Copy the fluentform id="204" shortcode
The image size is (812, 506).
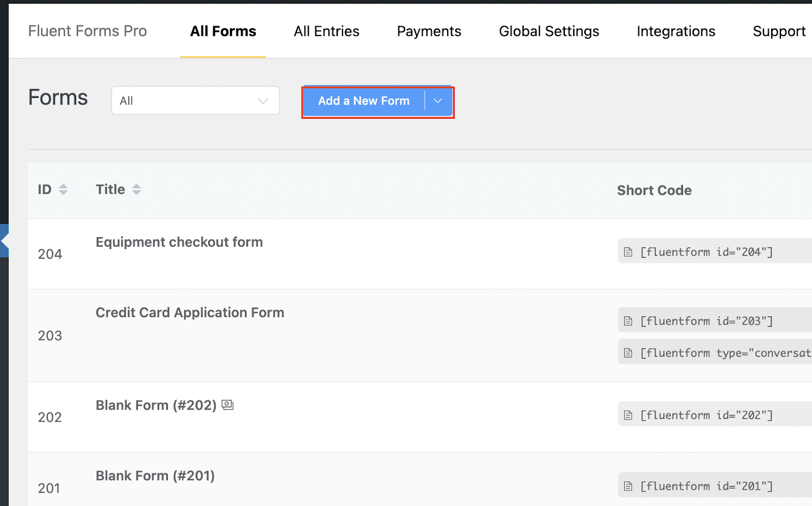[x=706, y=252]
